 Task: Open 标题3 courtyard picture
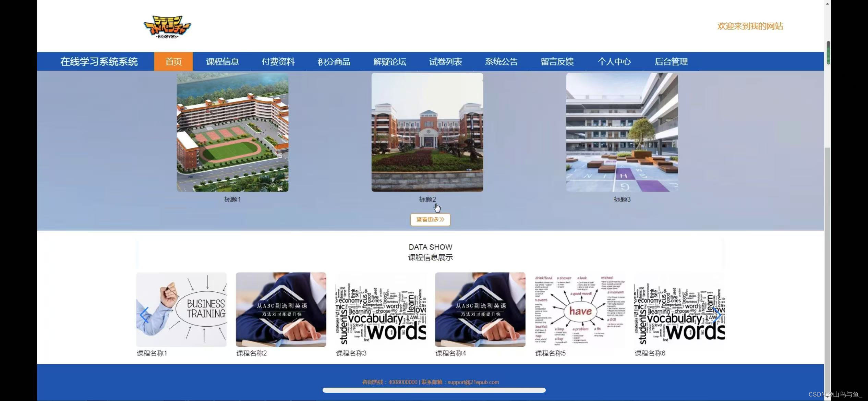click(x=622, y=132)
